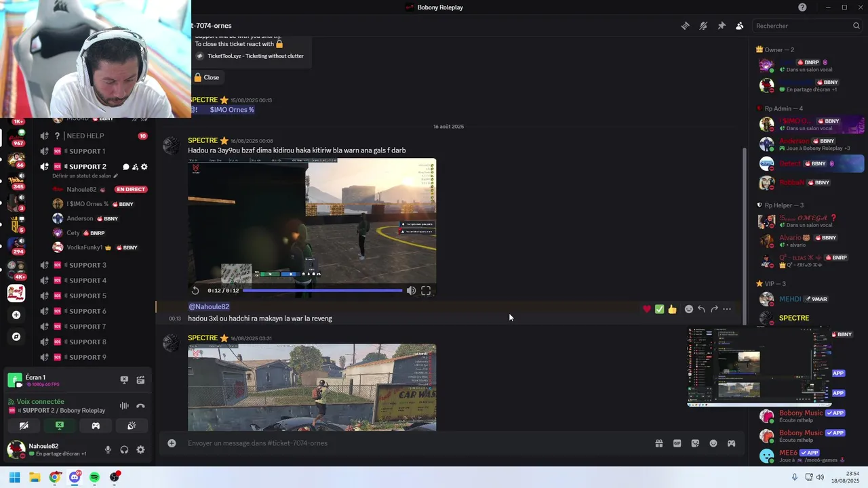The image size is (868, 488).
Task: Open the message More options ellipsis
Action: [x=727, y=309]
